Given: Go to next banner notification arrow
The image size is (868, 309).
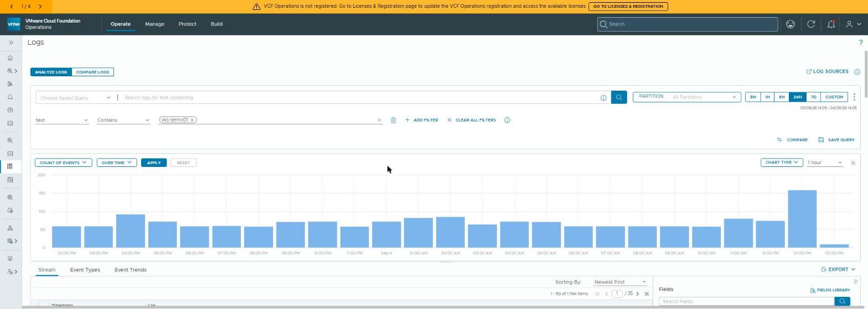Looking at the screenshot, I should (41, 6).
